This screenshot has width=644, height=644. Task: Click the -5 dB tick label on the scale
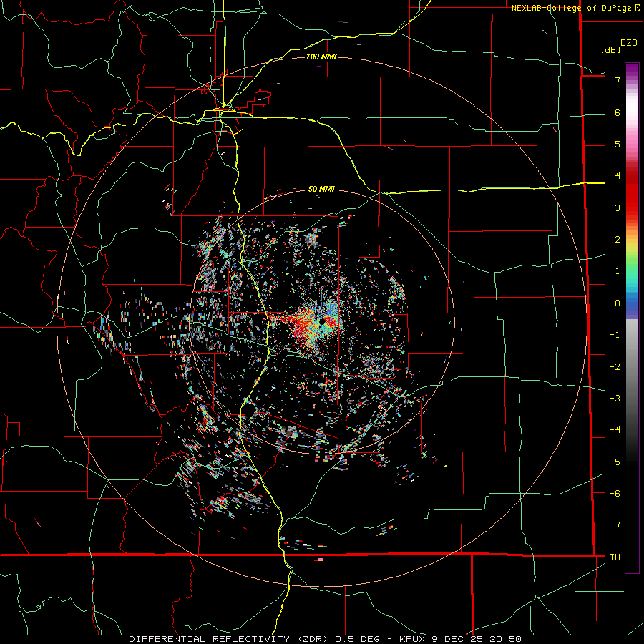pyautogui.click(x=615, y=462)
